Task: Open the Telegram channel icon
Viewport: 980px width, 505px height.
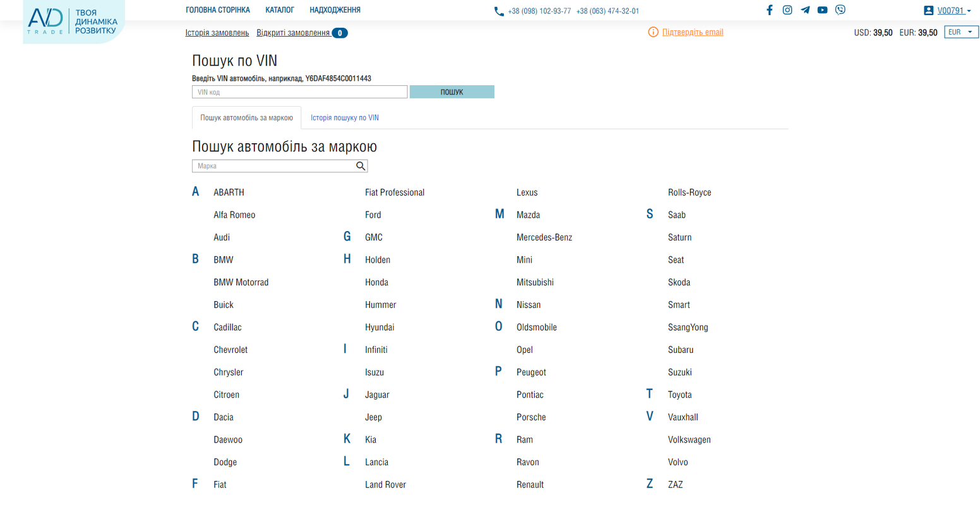Action: (x=804, y=10)
